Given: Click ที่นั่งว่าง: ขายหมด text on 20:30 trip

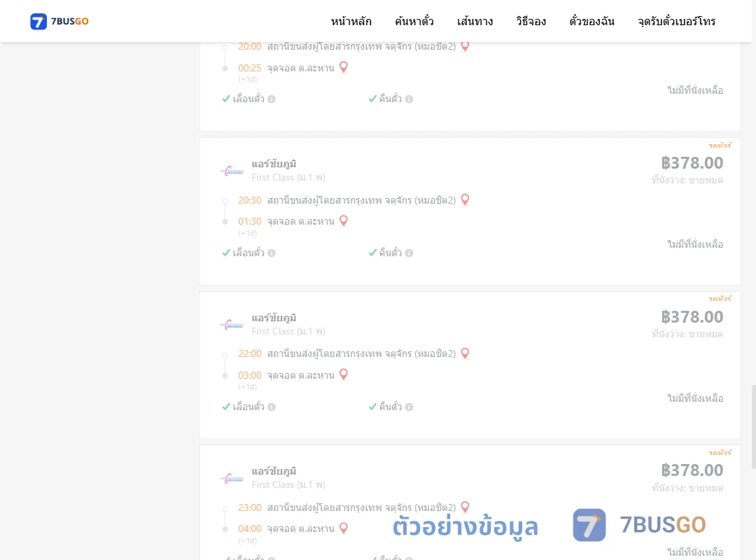Looking at the screenshot, I should (x=687, y=181).
